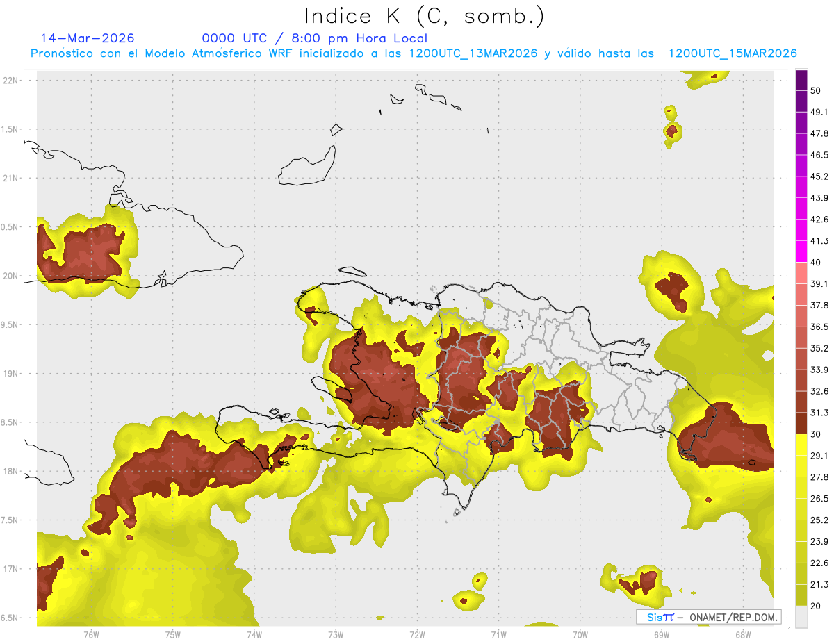
Task: Click the magenta colorbar swatch between 40 and 41.3
Action: click(801, 251)
